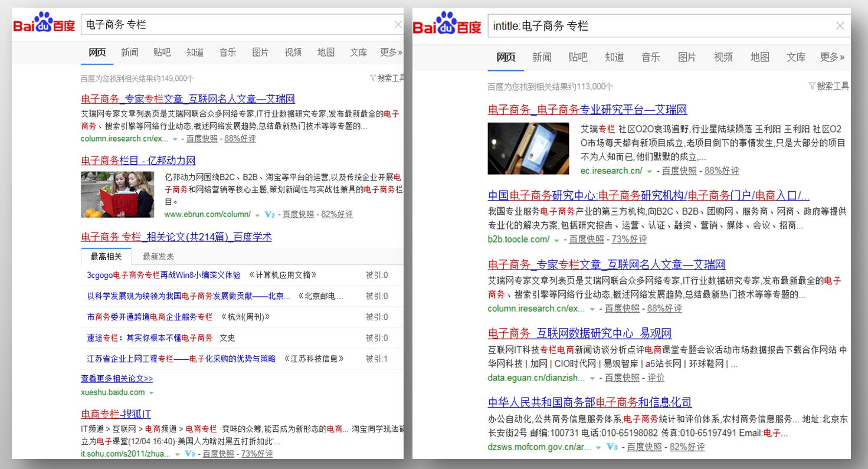Switch to 最高相关 tab in academic results
Viewport: 868px width, 469px height.
106,257
